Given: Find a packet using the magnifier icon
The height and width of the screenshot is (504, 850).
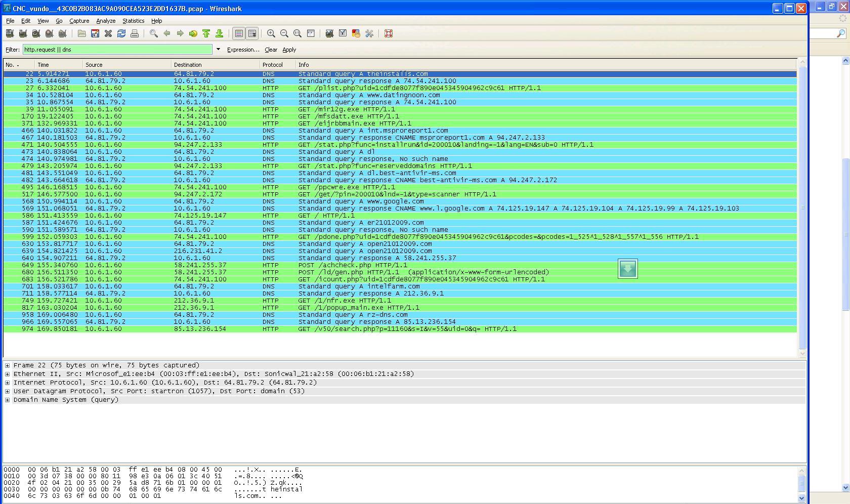Looking at the screenshot, I should pos(153,33).
